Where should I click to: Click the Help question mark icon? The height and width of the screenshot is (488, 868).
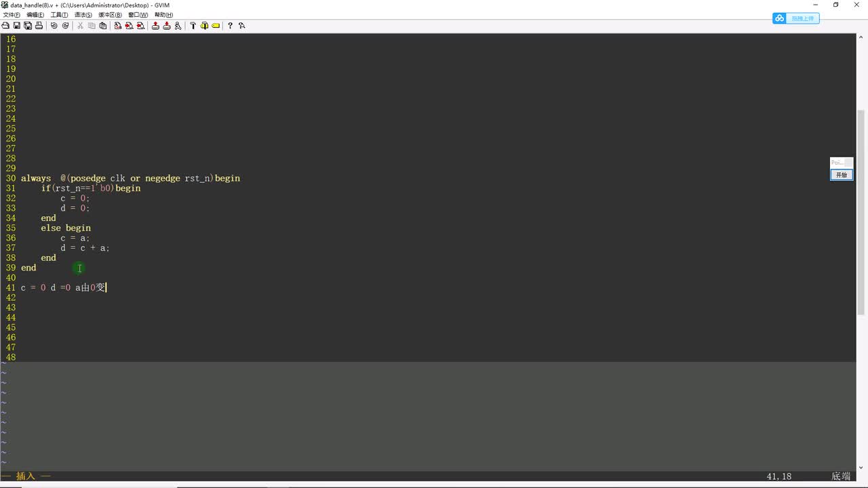[231, 26]
